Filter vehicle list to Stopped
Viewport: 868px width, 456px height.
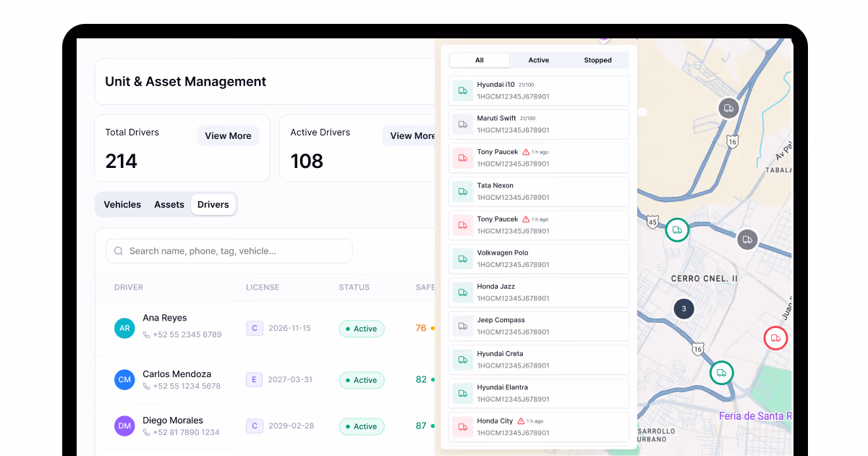(x=598, y=60)
